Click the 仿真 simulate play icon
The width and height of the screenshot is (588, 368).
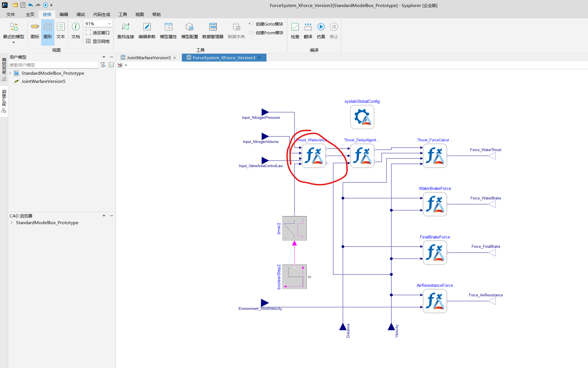tap(321, 27)
